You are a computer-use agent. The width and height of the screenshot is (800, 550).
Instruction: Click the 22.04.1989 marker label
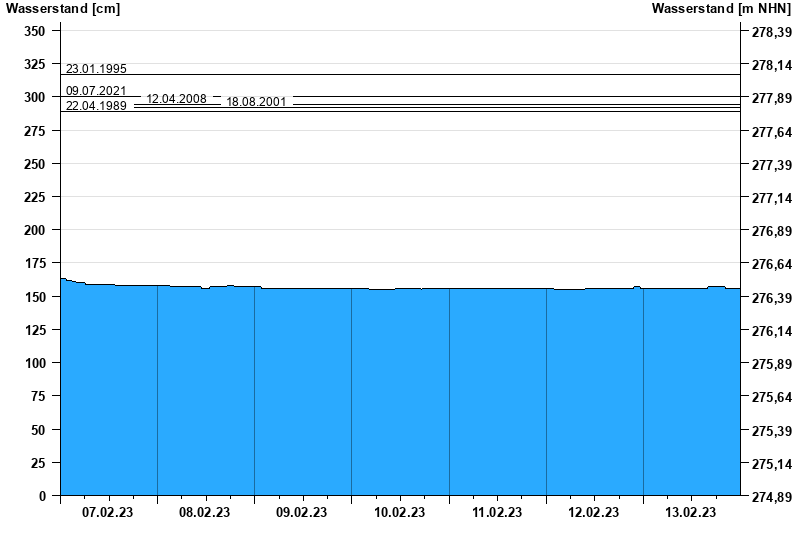coord(96,105)
